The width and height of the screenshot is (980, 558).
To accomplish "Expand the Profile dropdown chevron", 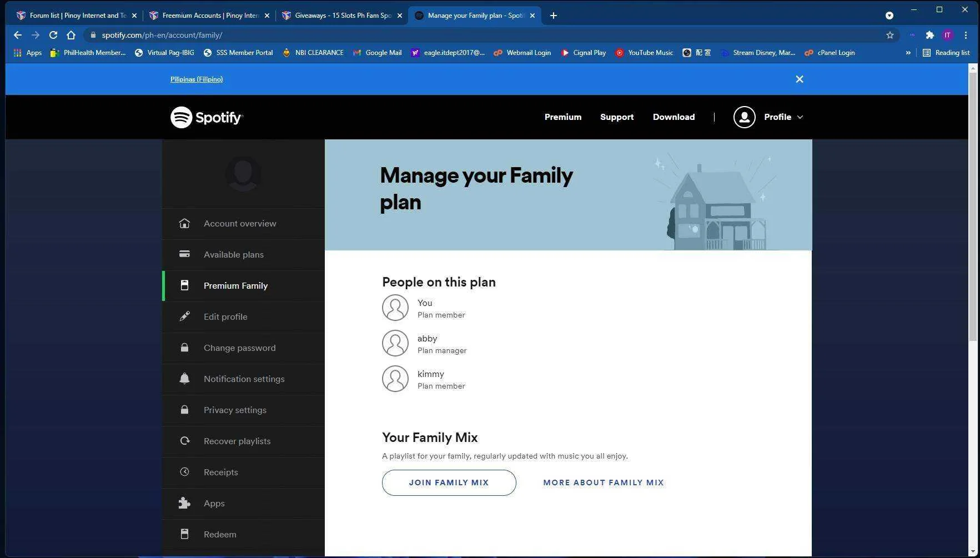I will point(800,117).
